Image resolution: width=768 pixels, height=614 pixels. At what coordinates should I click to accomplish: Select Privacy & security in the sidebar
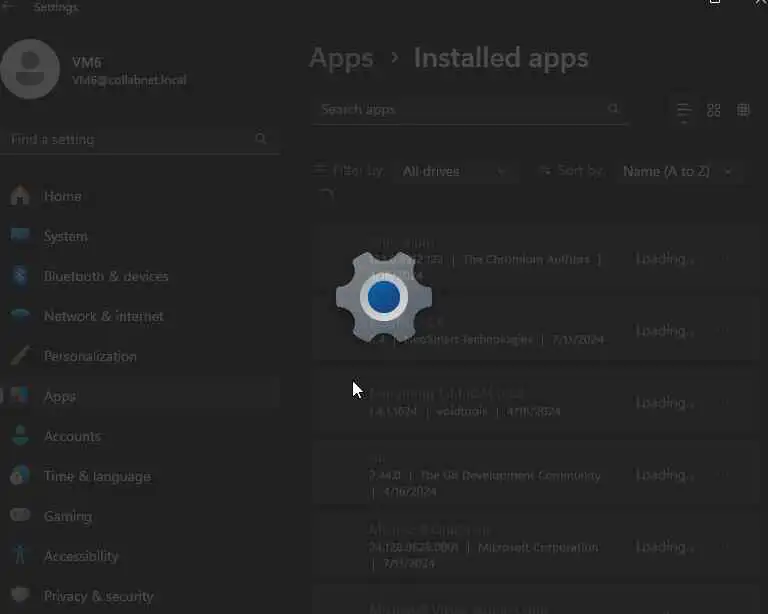point(140,596)
